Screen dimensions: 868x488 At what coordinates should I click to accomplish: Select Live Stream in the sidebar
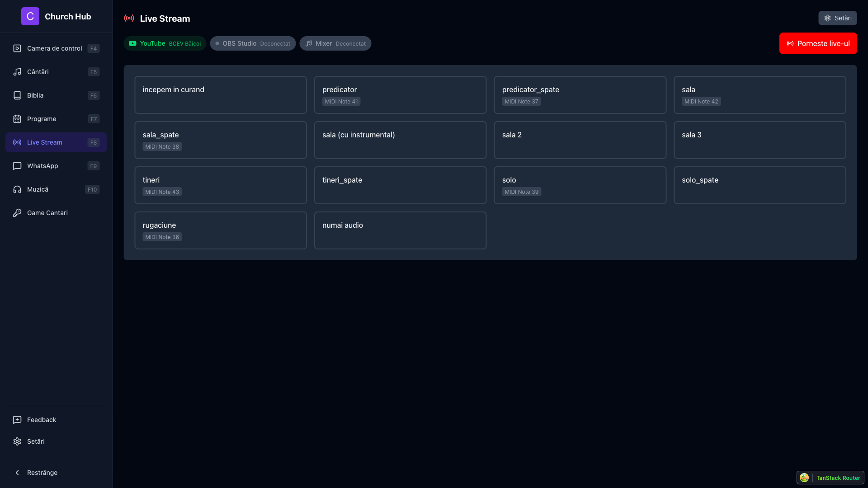coord(44,142)
